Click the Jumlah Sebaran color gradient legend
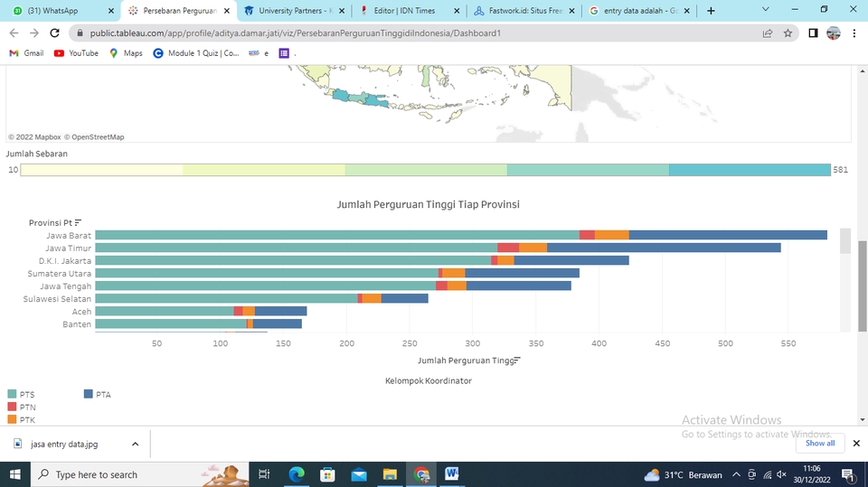Screen dimensions: 868x487 (425, 170)
